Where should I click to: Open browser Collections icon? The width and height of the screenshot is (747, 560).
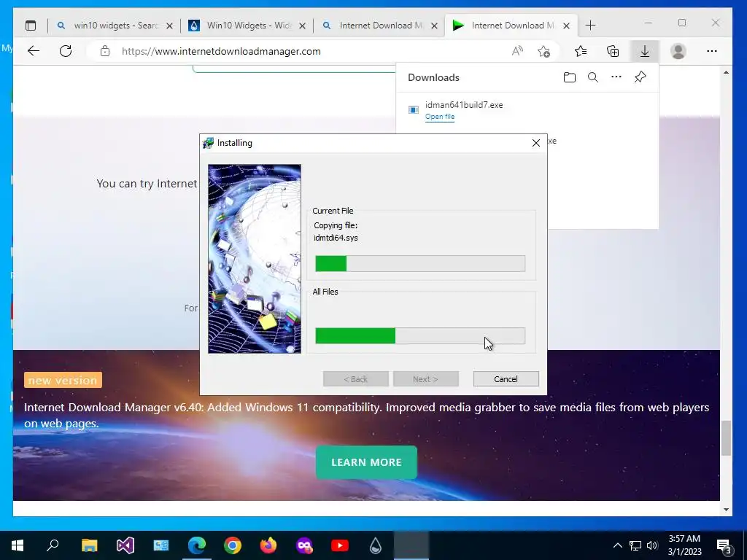pyautogui.click(x=613, y=51)
